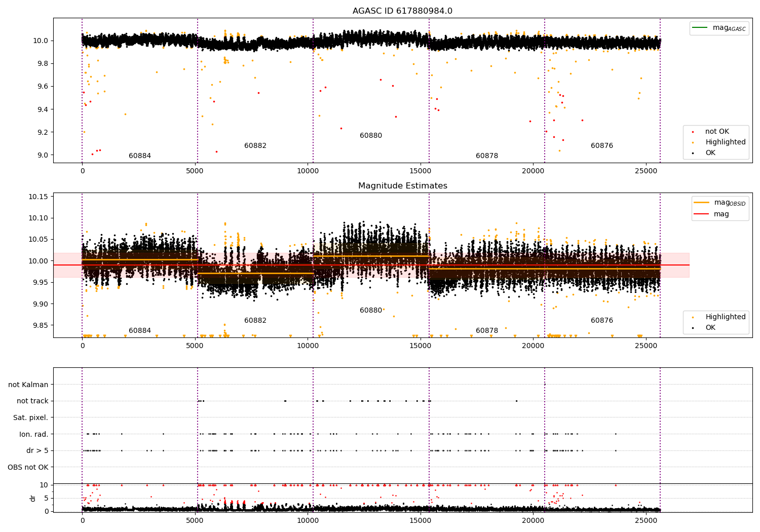Click obsid label 60880 in top plot
760x532 pixels.
[x=371, y=136]
